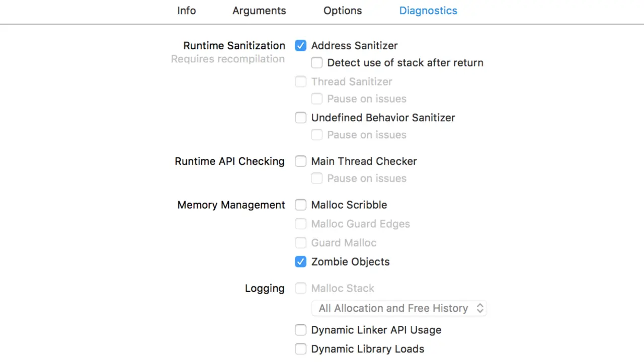Toggle the Thread Sanitizer checkbox

click(300, 81)
